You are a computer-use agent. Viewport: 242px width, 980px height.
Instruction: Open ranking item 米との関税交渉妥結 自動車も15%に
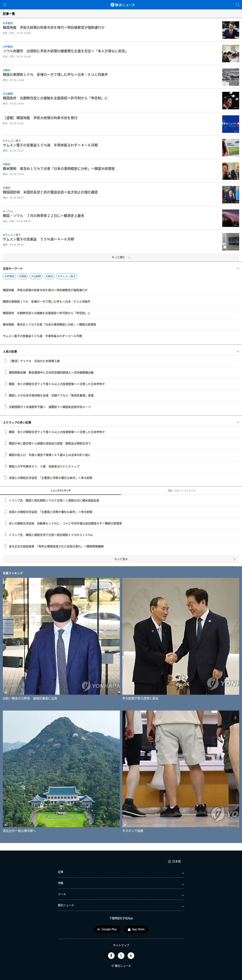66,523
